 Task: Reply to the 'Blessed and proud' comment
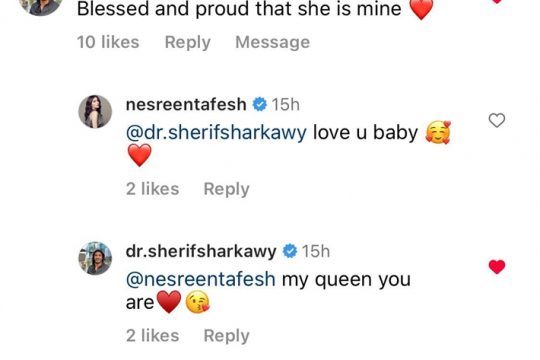pyautogui.click(x=188, y=43)
